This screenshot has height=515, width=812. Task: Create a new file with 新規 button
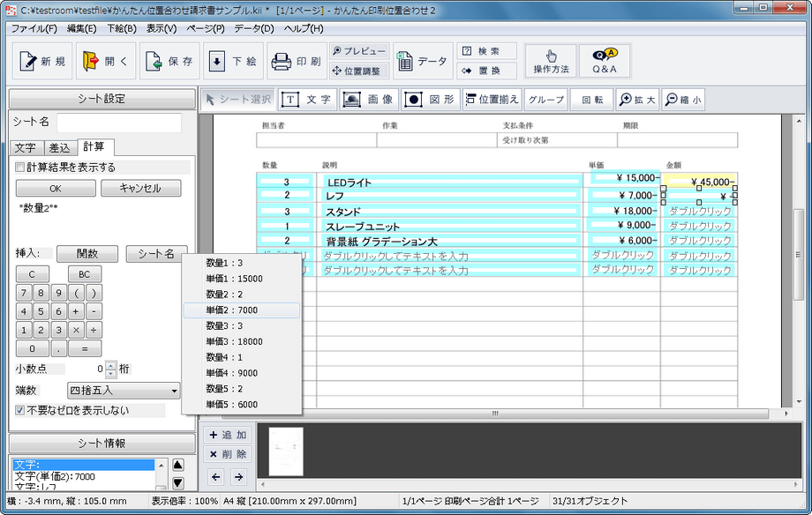[43, 61]
